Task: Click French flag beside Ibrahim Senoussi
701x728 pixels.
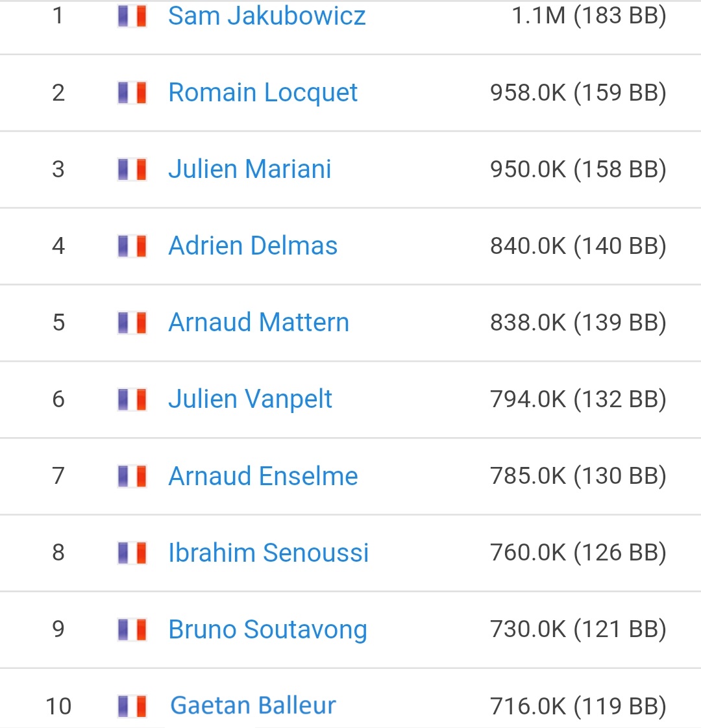Action: click(x=132, y=553)
